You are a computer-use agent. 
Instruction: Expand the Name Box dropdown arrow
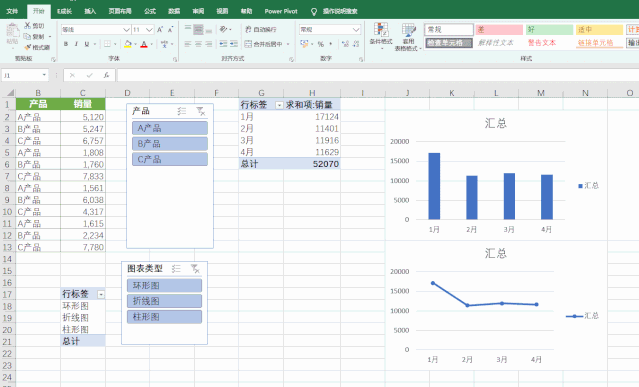44,75
